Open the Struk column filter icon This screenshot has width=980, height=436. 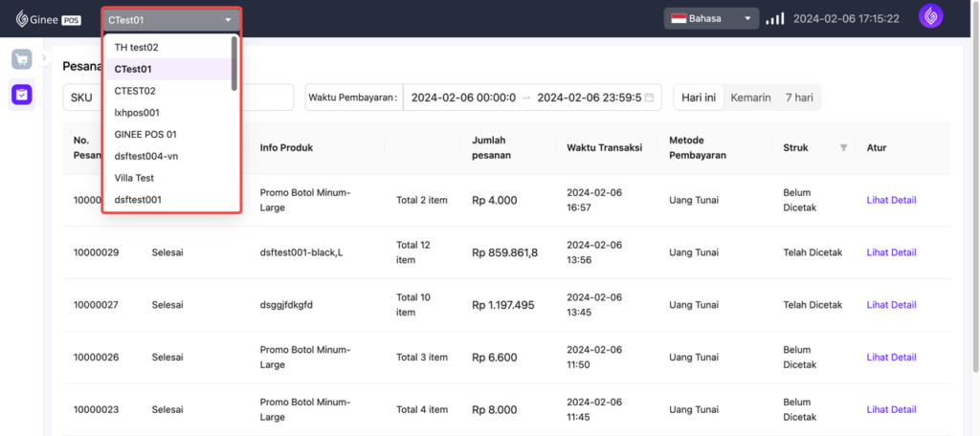click(843, 147)
